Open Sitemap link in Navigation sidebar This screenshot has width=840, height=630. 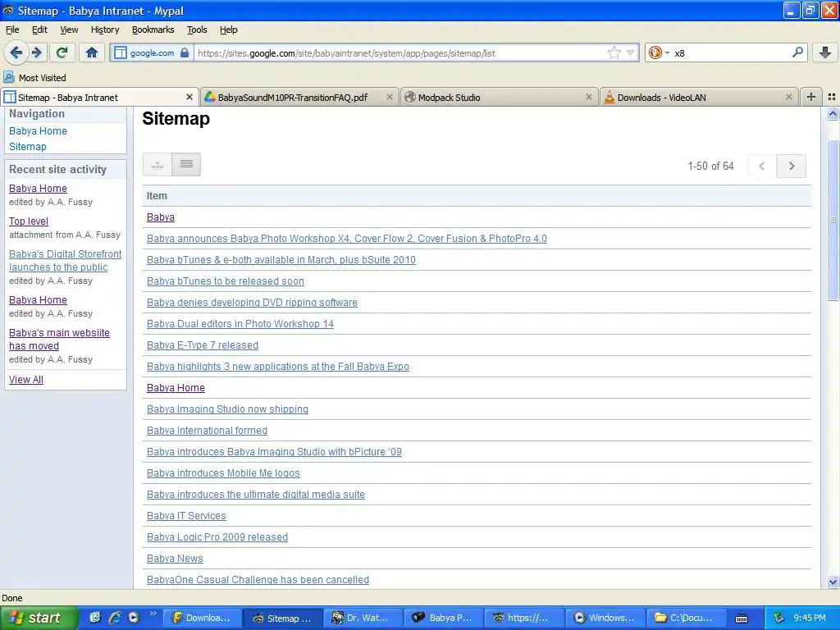28,147
